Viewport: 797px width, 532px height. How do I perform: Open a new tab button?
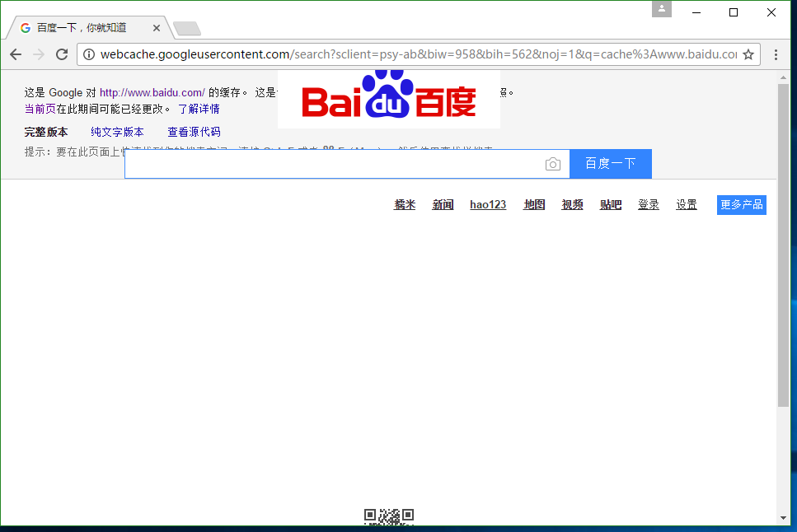click(187, 29)
